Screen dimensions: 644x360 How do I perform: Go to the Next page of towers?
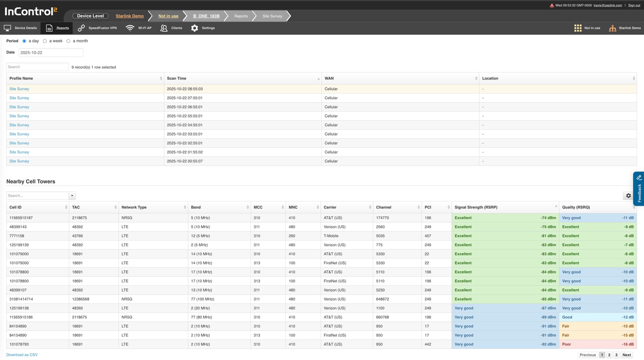pos(626,355)
